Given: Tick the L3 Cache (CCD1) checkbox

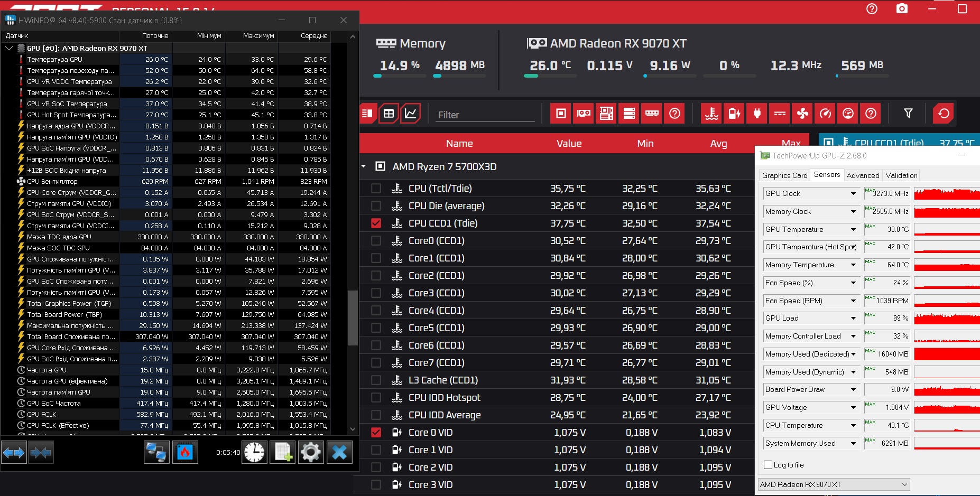Looking at the screenshot, I should 376,380.
